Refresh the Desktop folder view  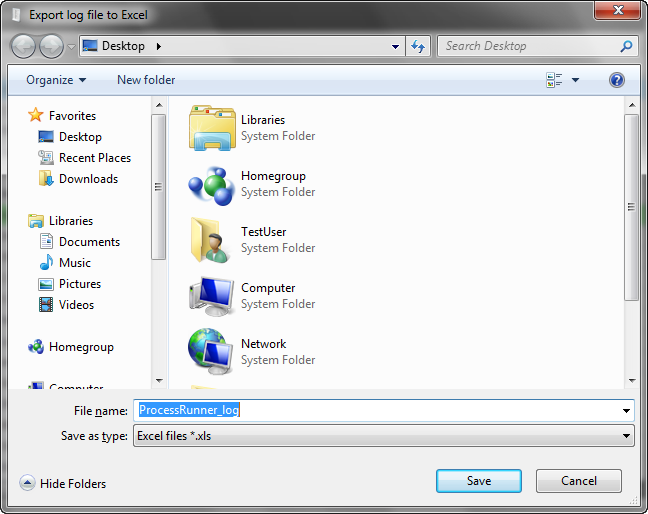tap(418, 46)
